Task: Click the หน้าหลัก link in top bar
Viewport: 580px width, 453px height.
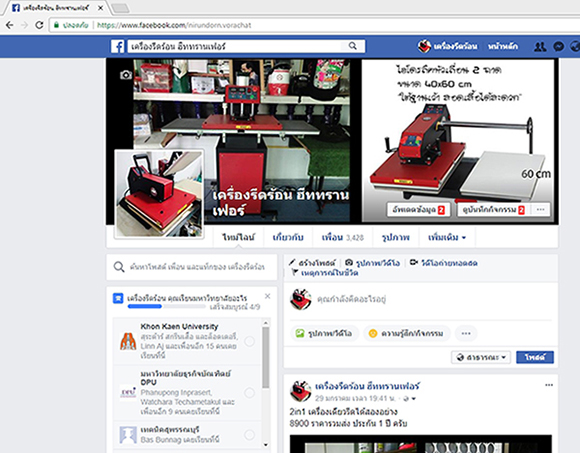Action: (503, 47)
